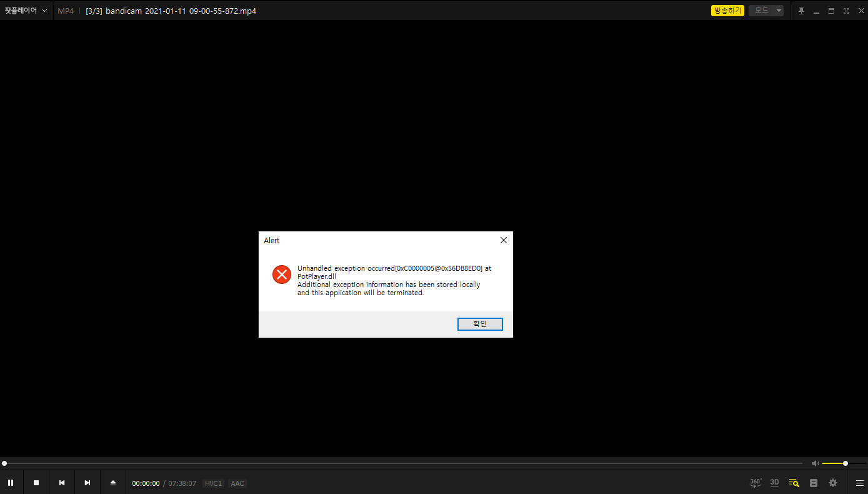Click the HVC1 video codec label
Screen dimensions: 868x494
(x=213, y=483)
